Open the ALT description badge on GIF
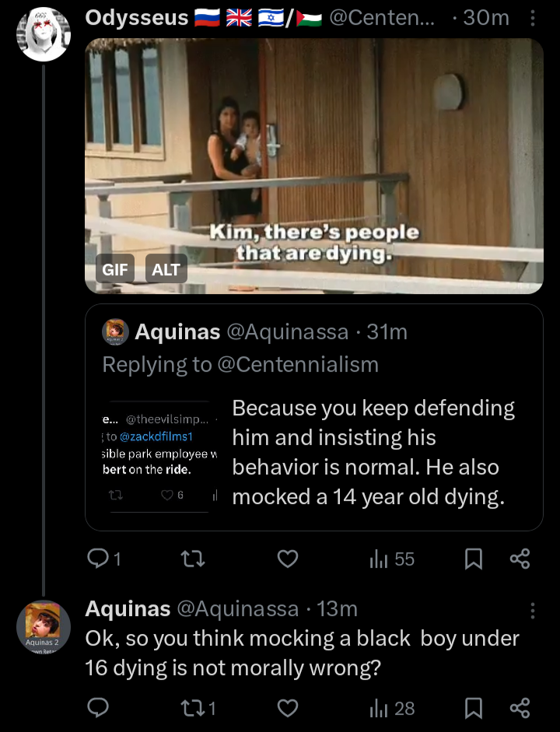Image resolution: width=560 pixels, height=732 pixels. click(x=166, y=269)
